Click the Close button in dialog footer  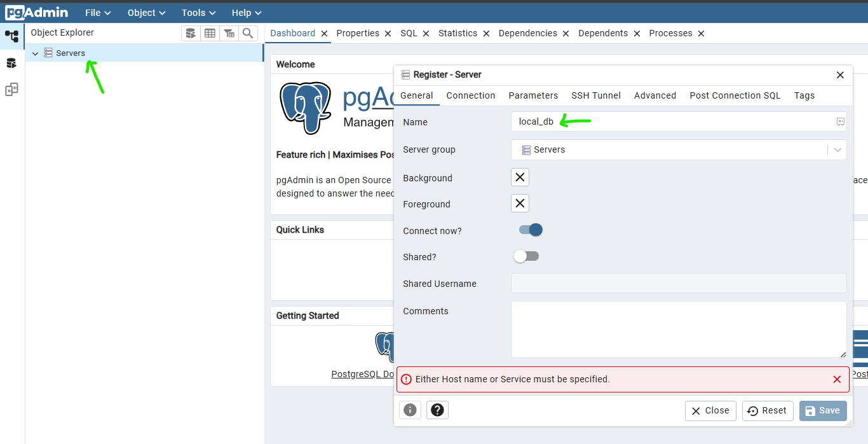710,410
